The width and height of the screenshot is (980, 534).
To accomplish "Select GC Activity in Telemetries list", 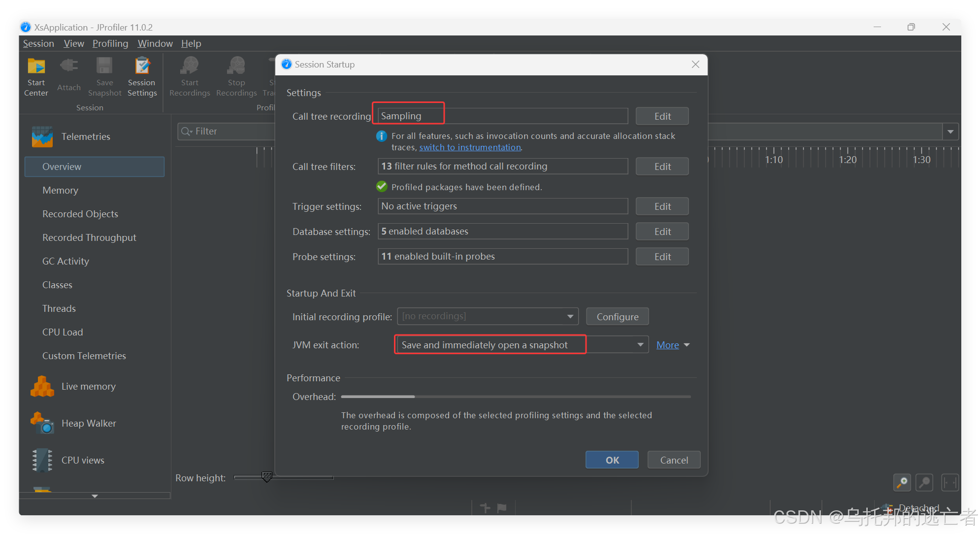I will point(65,261).
